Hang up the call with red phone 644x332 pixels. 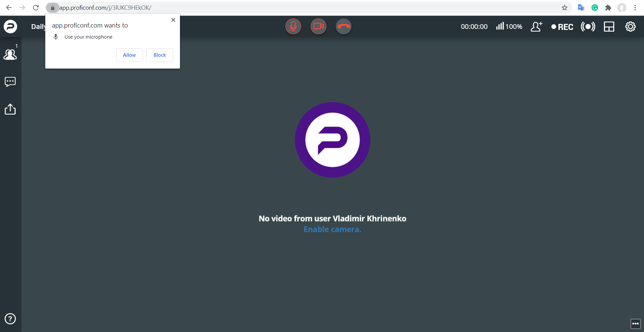click(343, 27)
